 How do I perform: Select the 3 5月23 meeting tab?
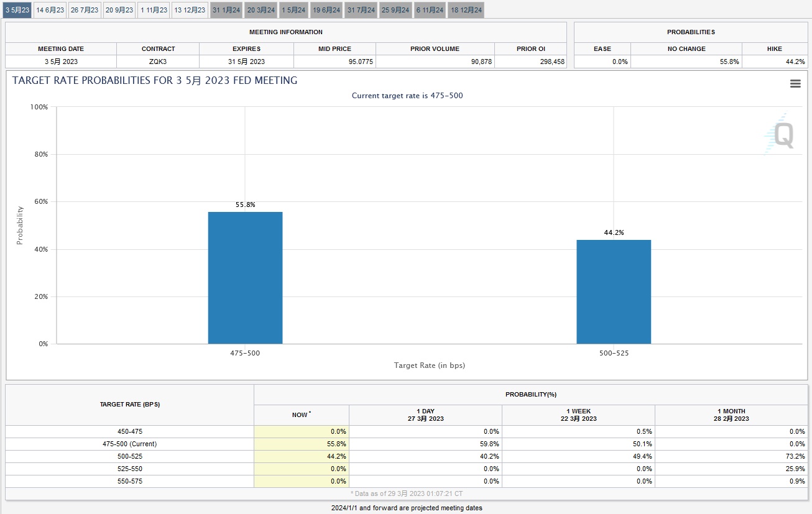click(17, 10)
